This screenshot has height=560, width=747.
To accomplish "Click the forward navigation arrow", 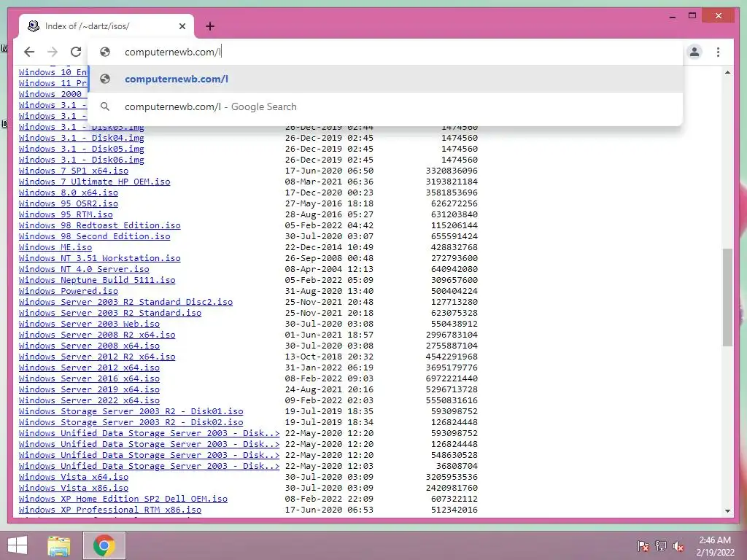I will point(53,52).
